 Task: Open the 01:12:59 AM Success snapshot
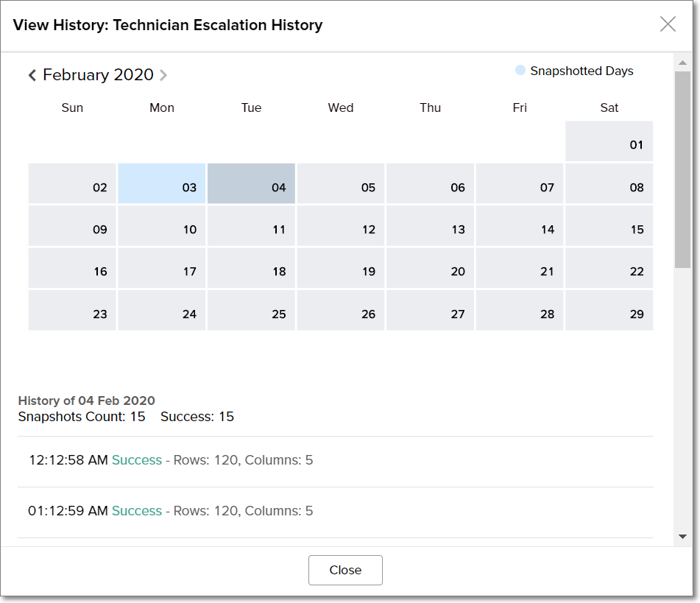[137, 511]
